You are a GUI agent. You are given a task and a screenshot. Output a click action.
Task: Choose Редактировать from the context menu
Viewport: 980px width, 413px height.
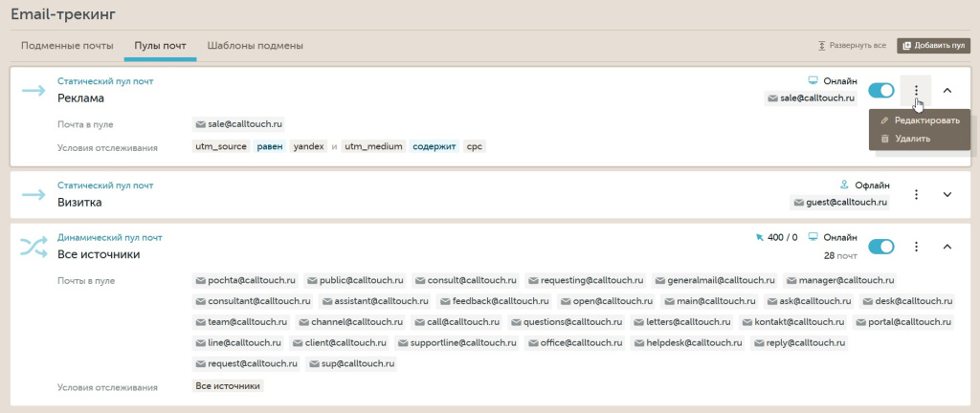[920, 120]
